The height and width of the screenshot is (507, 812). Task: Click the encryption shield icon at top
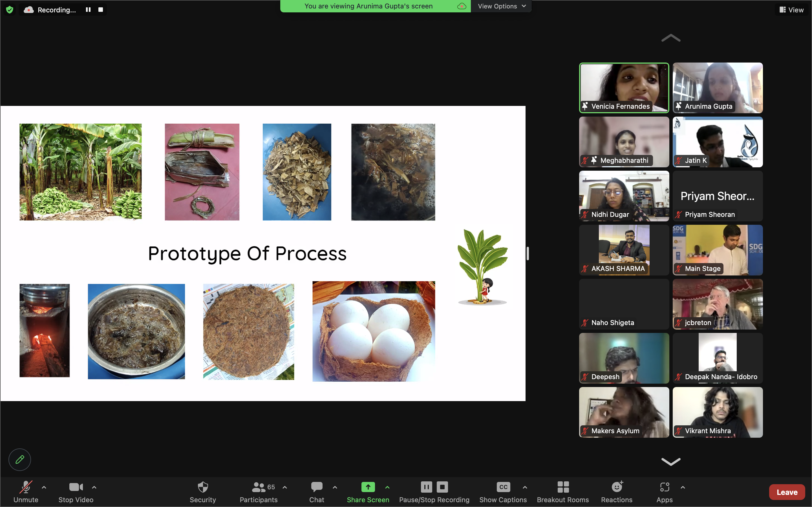[10, 10]
